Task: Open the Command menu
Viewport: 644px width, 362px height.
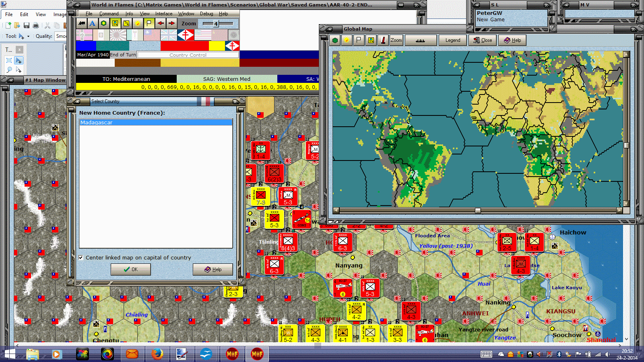Action: coord(109,14)
